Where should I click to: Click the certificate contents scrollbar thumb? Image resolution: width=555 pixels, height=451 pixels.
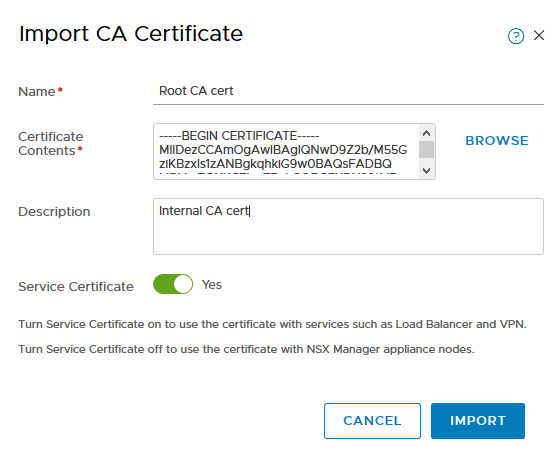tap(427, 149)
